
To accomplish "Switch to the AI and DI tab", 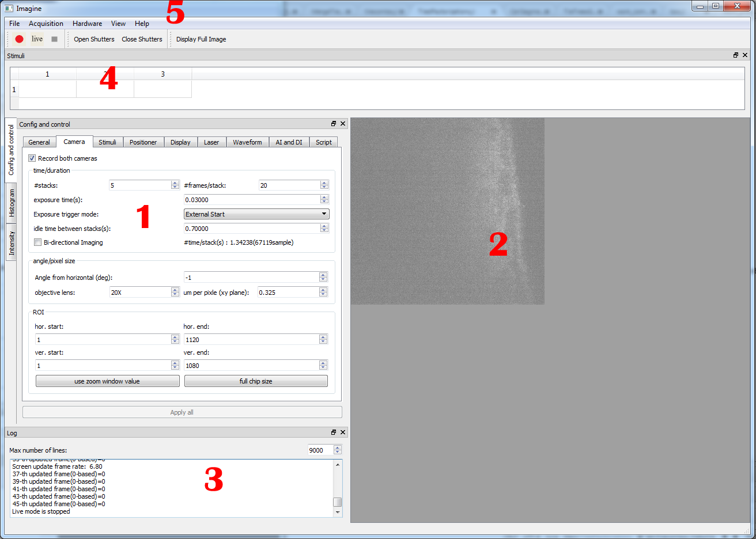I will pos(289,142).
